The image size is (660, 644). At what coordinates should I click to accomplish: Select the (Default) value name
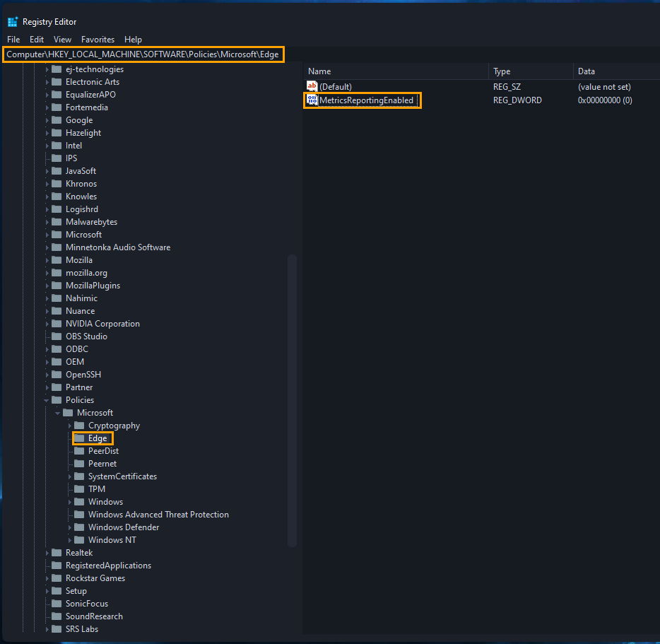tap(336, 87)
